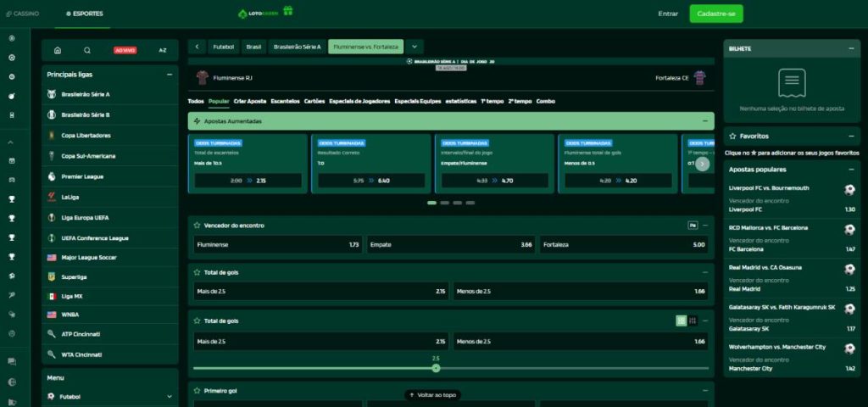The height and width of the screenshot is (407, 868).
Task: Click the Brasileirão Série A league icon
Action: (52, 94)
